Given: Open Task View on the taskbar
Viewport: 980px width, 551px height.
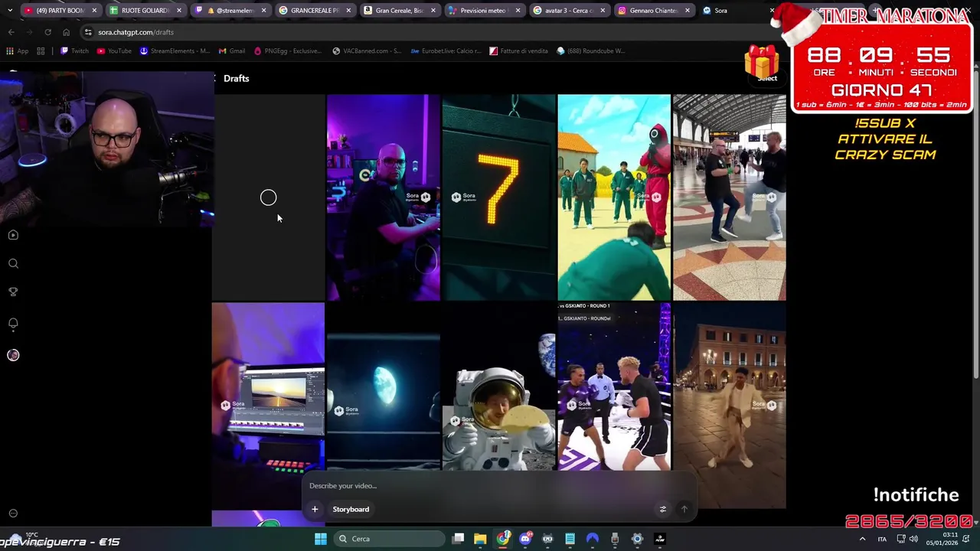Looking at the screenshot, I should pyautogui.click(x=458, y=539).
